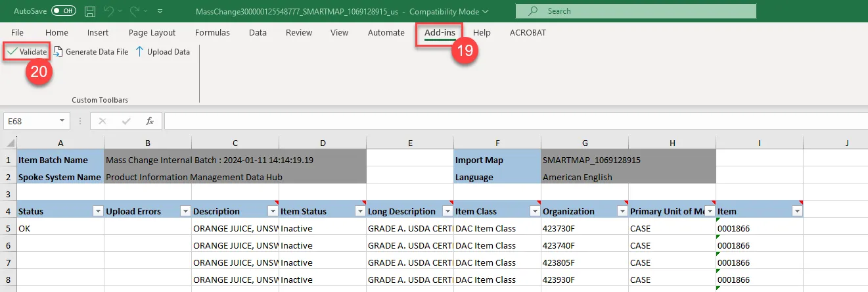The width and height of the screenshot is (868, 292).
Task: Open the Status column filter dropdown
Action: (x=98, y=211)
